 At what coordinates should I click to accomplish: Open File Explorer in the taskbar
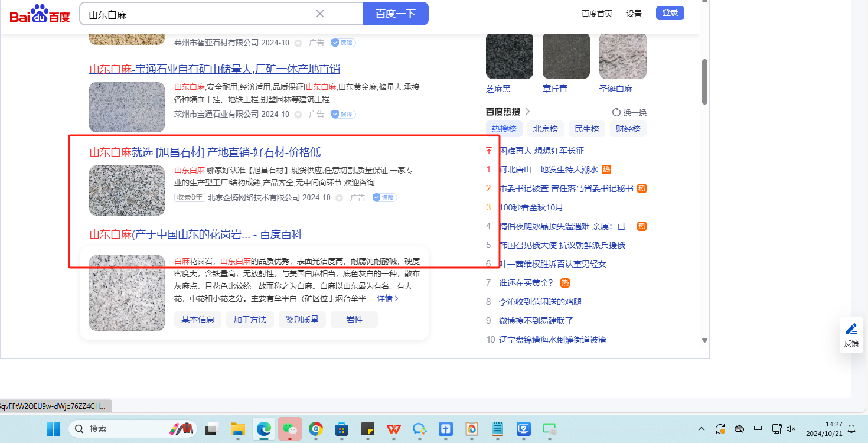click(237, 428)
